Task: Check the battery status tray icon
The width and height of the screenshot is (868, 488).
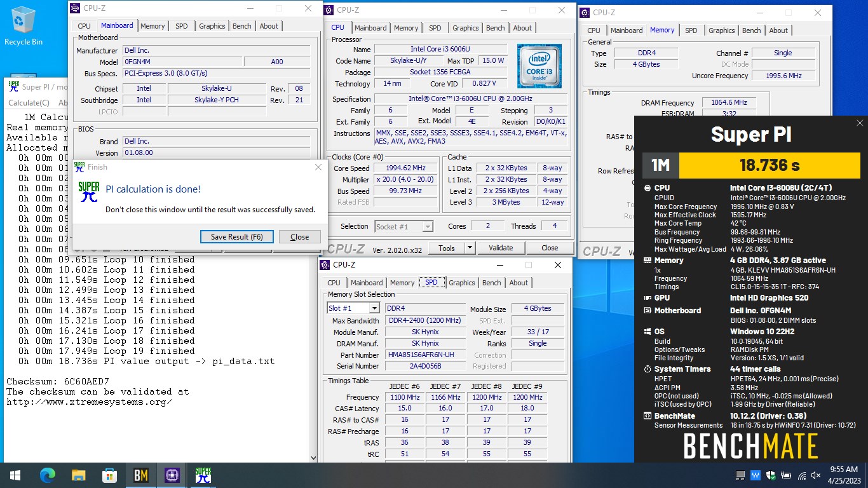Action: (x=786, y=475)
